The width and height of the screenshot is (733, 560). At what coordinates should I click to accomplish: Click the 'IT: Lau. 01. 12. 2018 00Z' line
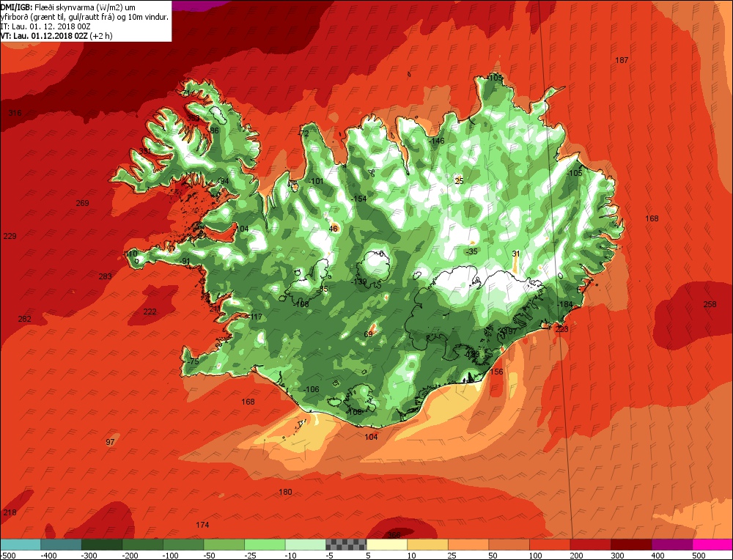pyautogui.click(x=45, y=26)
